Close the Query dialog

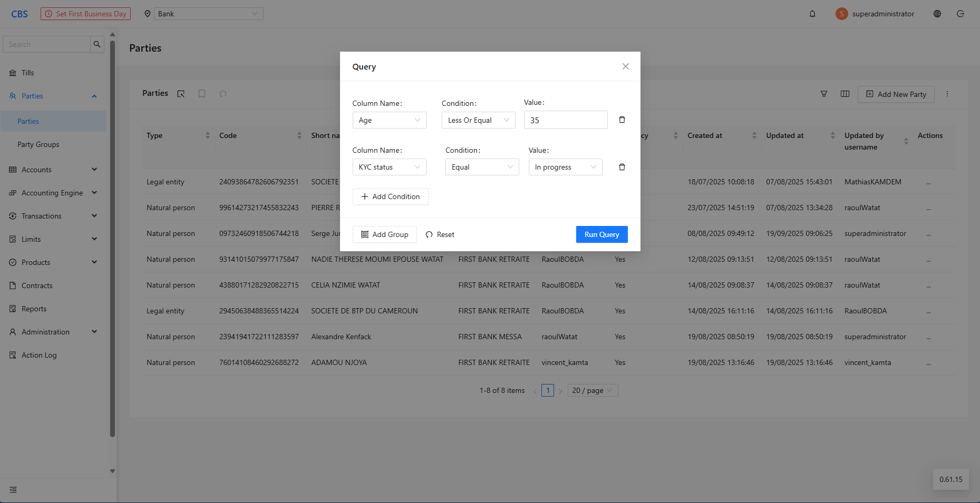[x=626, y=66]
